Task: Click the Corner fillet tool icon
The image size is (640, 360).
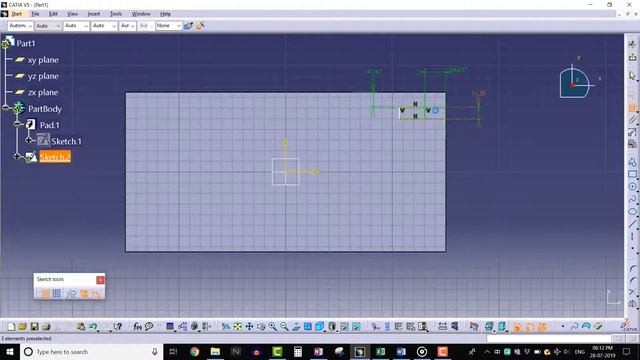Action: (632, 268)
